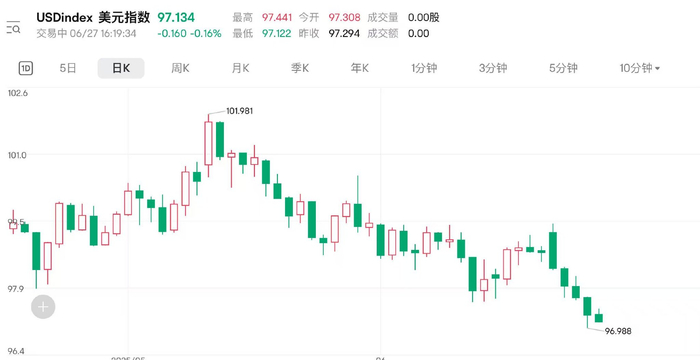The height and width of the screenshot is (360, 700).
Task: Click the 成交额 value 0.00
Action: (x=419, y=33)
